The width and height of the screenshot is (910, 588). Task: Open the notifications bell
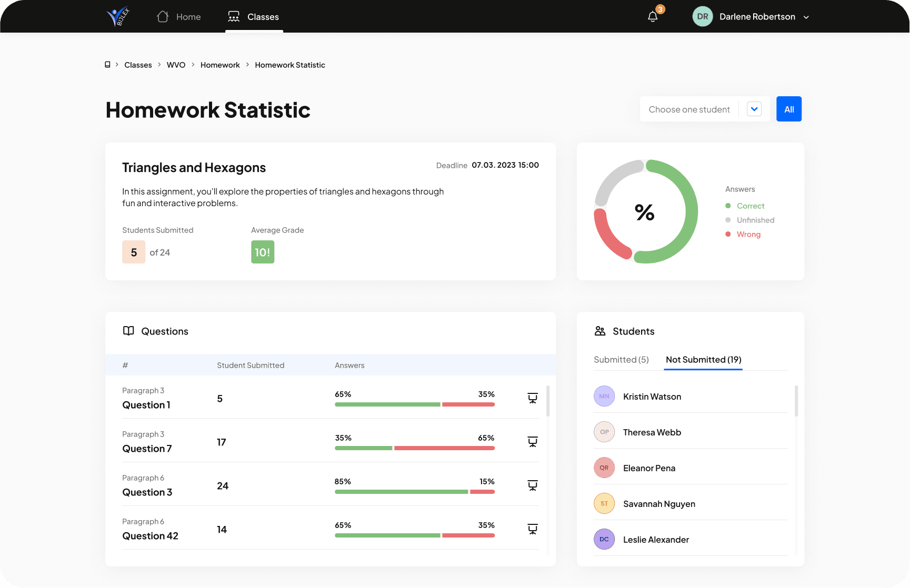tap(653, 17)
